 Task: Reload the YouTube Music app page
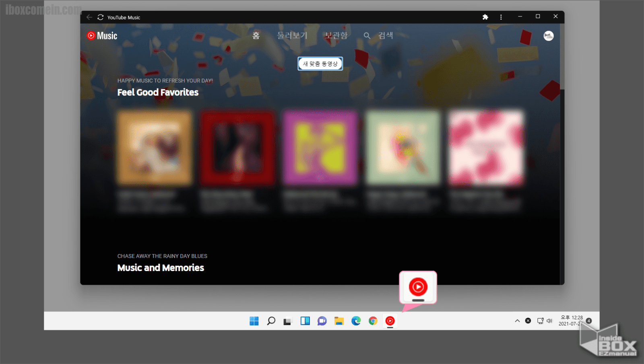tap(101, 17)
